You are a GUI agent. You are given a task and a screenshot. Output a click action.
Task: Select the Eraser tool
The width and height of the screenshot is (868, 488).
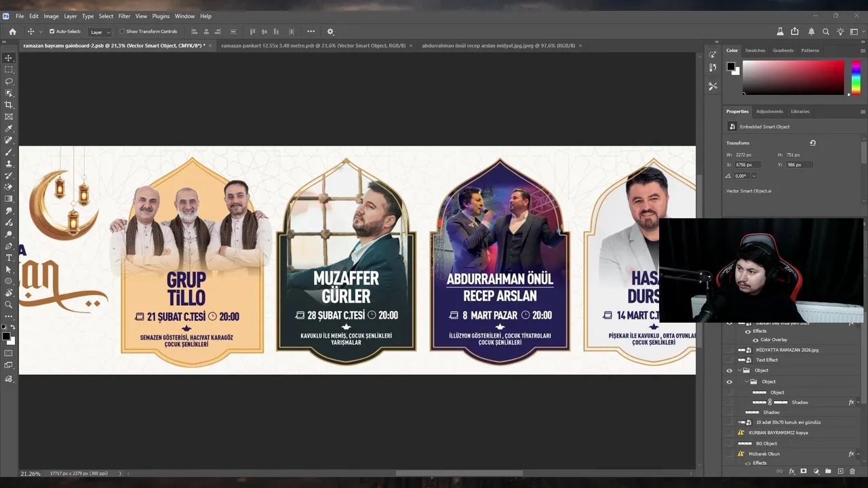9,187
